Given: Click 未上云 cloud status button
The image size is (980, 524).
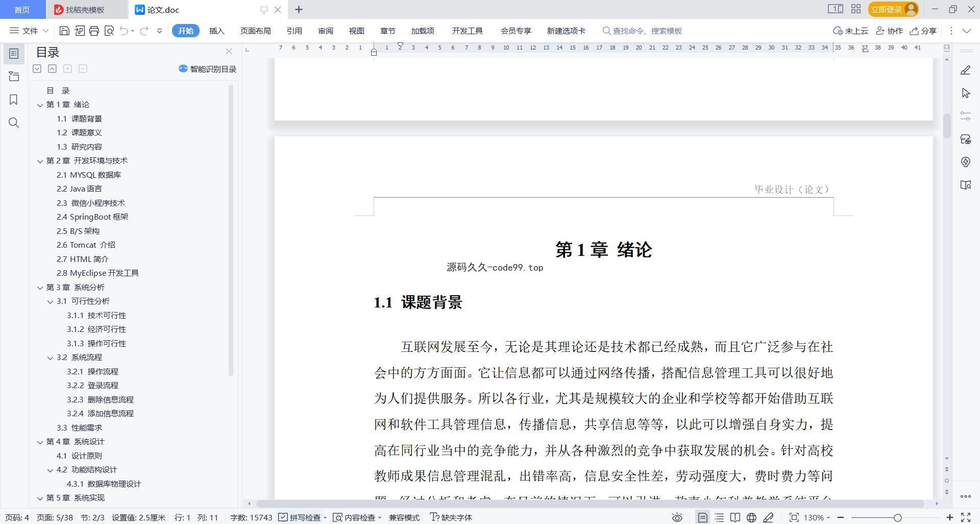Looking at the screenshot, I should (850, 31).
